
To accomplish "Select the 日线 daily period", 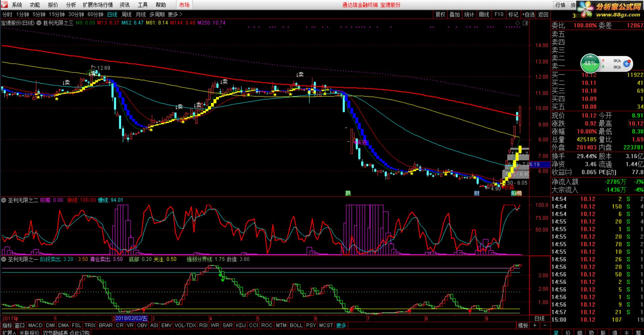I will tap(112, 14).
